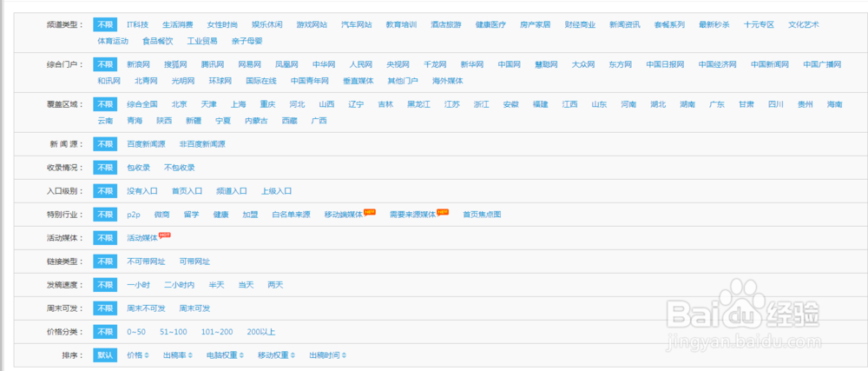868x371 pixels.
Task: Toggle the 移动权重 sort arrows
Action: click(292, 355)
